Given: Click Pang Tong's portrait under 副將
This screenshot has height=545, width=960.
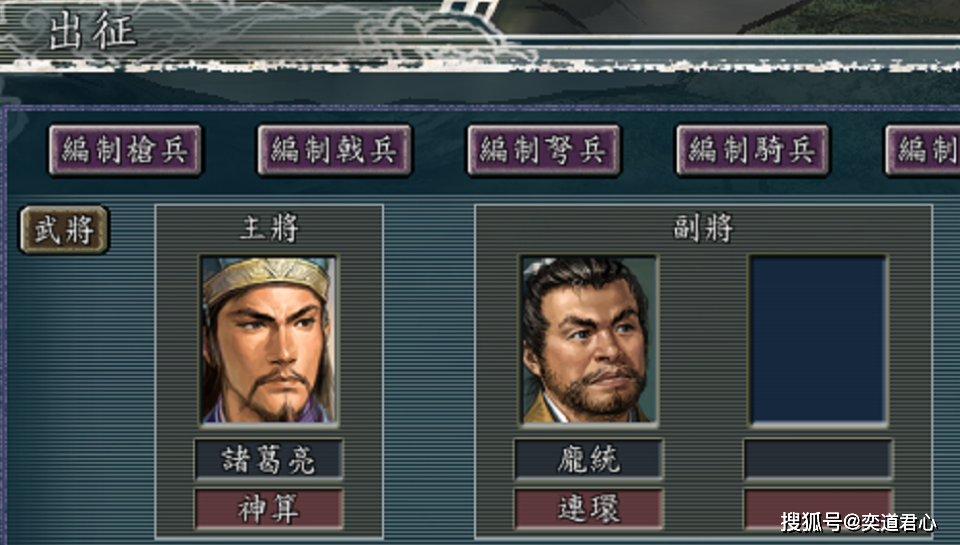Looking at the screenshot, I should point(588,340).
